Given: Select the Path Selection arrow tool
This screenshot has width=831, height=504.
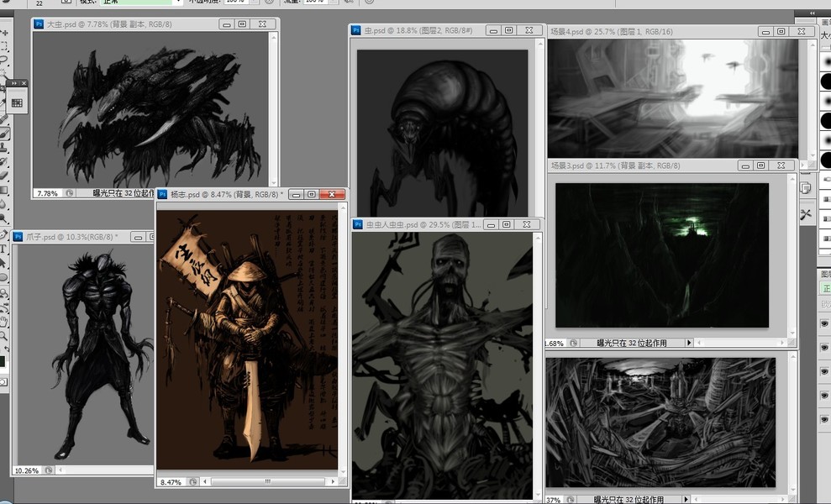Looking at the screenshot, I should pyautogui.click(x=3, y=263).
